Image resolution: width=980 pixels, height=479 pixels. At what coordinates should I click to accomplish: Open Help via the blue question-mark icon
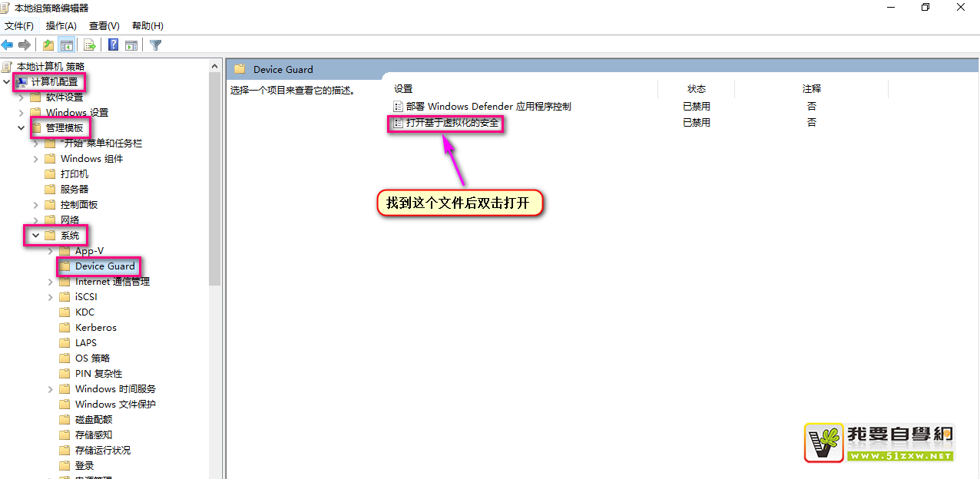(113, 45)
